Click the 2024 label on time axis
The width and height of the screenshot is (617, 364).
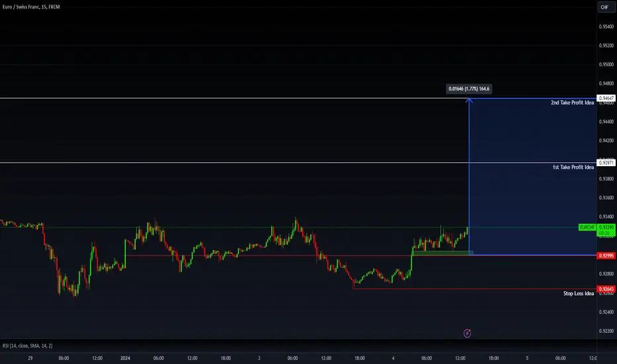125,358
